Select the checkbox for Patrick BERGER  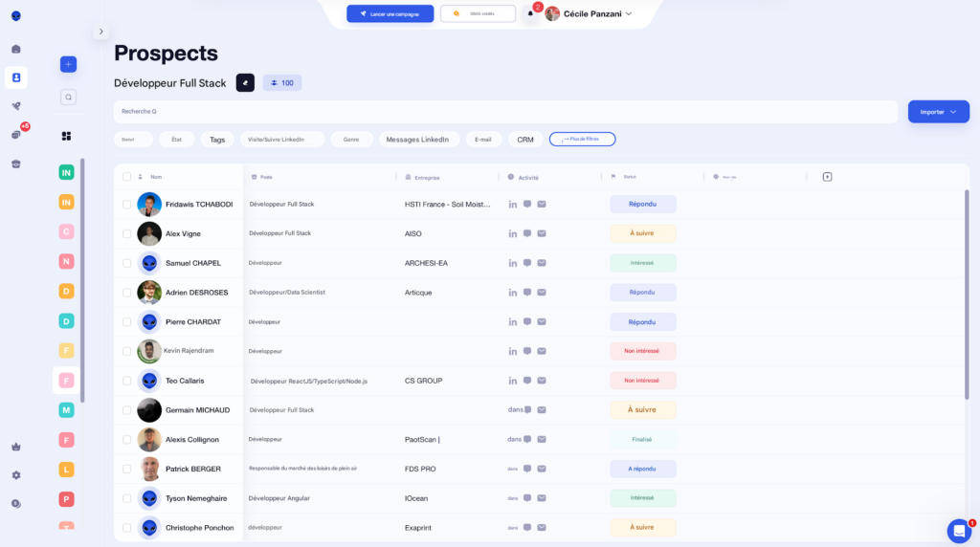point(126,470)
